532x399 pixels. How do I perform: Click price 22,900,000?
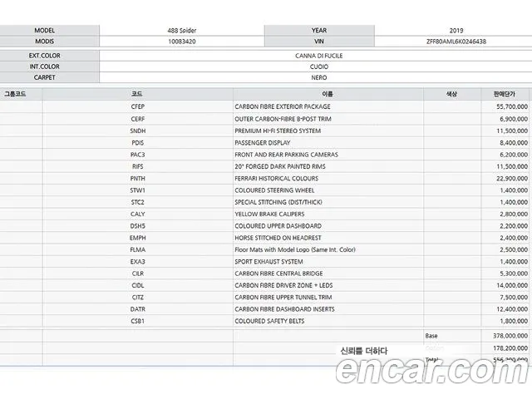pyautogui.click(x=512, y=179)
